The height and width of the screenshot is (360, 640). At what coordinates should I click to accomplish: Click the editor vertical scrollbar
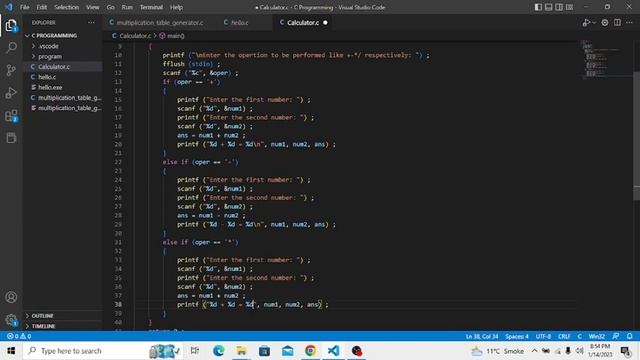click(x=636, y=135)
